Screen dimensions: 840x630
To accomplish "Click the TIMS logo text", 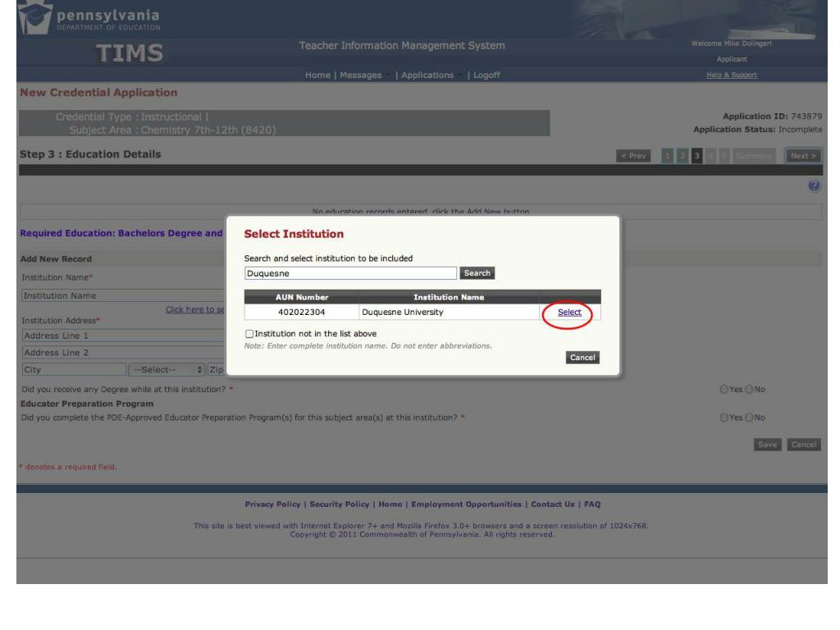I will point(130,53).
